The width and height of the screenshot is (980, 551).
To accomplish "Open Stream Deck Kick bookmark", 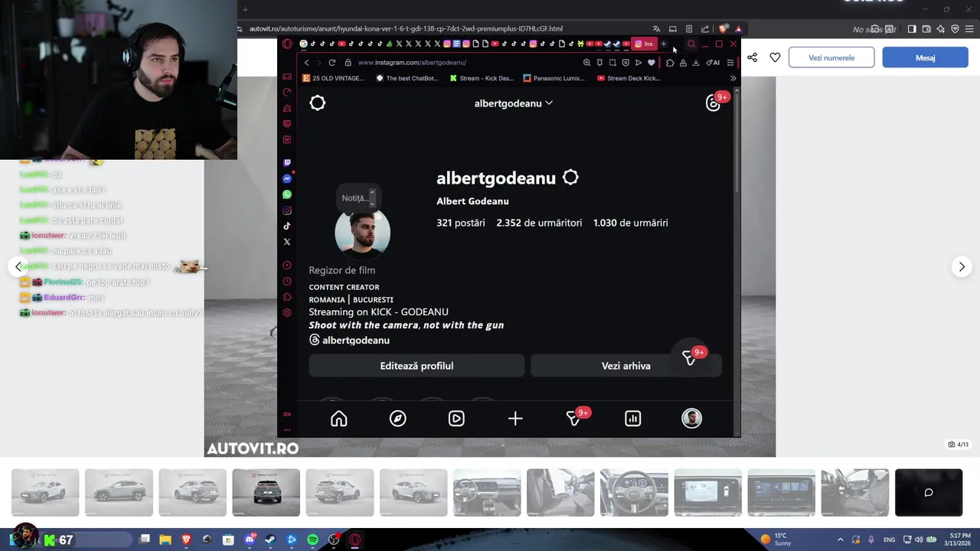I will pyautogui.click(x=629, y=78).
